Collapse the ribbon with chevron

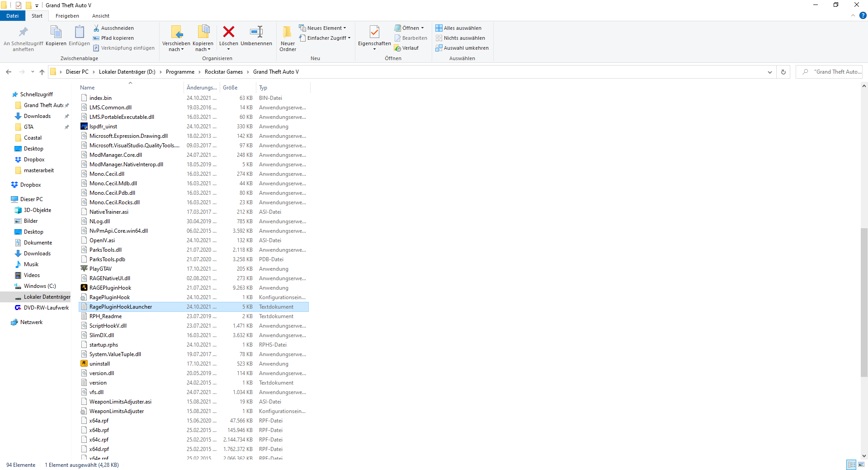tap(853, 15)
